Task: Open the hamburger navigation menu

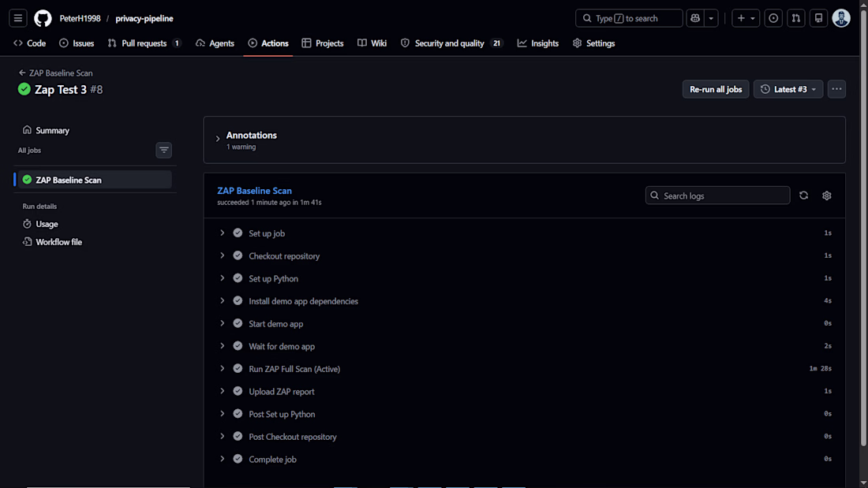Action: (17, 18)
